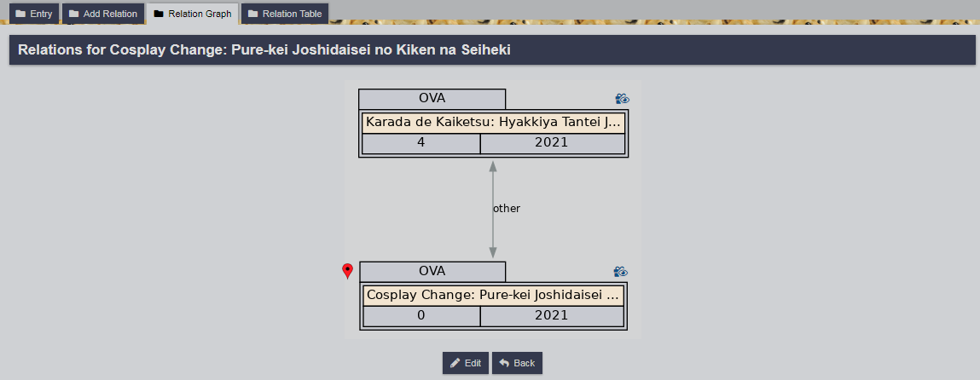The width and height of the screenshot is (980, 380).
Task: Open the Entry tab
Action: click(x=34, y=14)
